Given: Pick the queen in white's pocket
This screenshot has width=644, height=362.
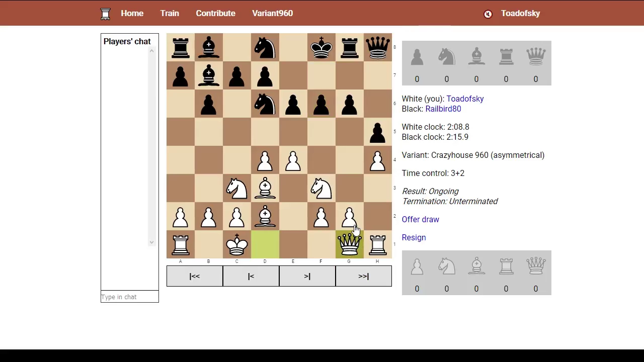Looking at the screenshot, I should 536,266.
